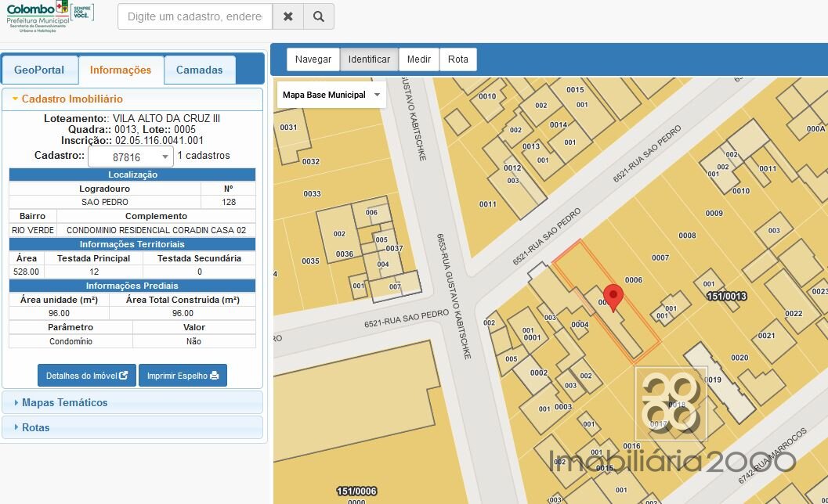Click the red location pin marker
The width and height of the screenshot is (828, 504).
click(615, 299)
